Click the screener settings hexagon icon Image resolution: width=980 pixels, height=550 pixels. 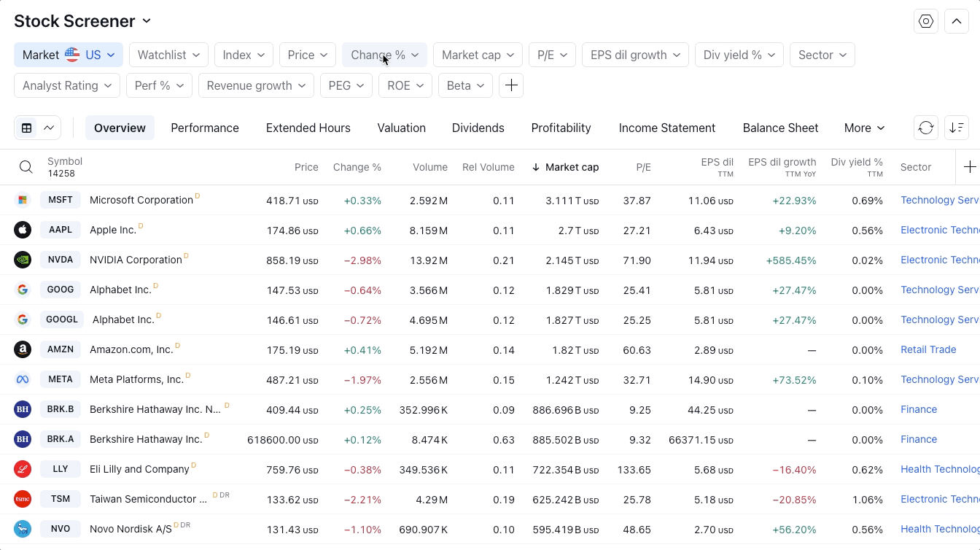926,21
